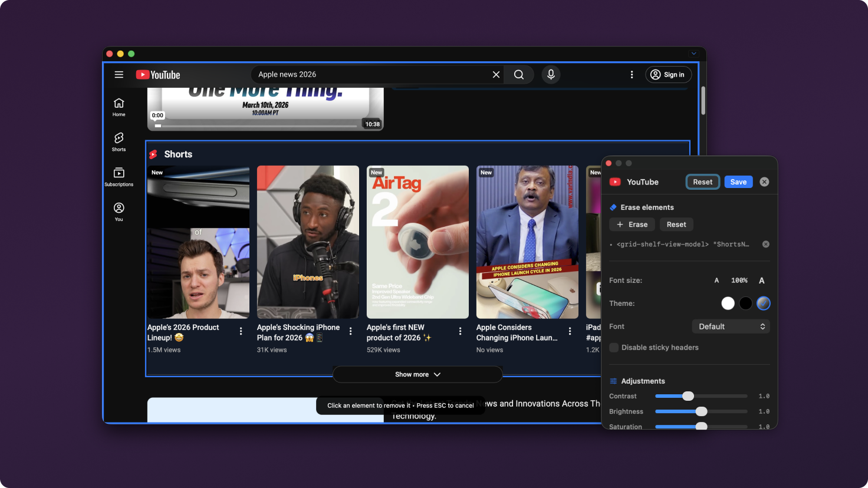
Task: Open options for "Apple's first NEW product" short
Action: click(x=461, y=332)
